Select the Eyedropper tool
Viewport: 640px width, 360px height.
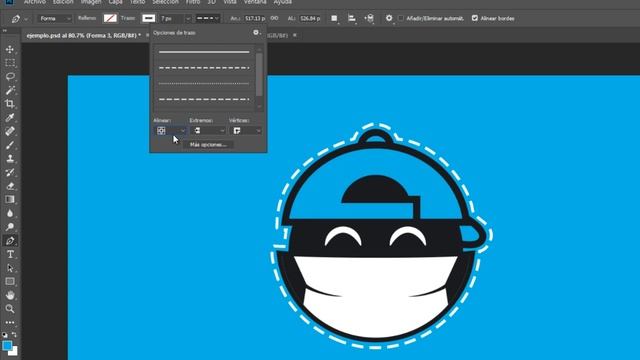click(x=10, y=118)
